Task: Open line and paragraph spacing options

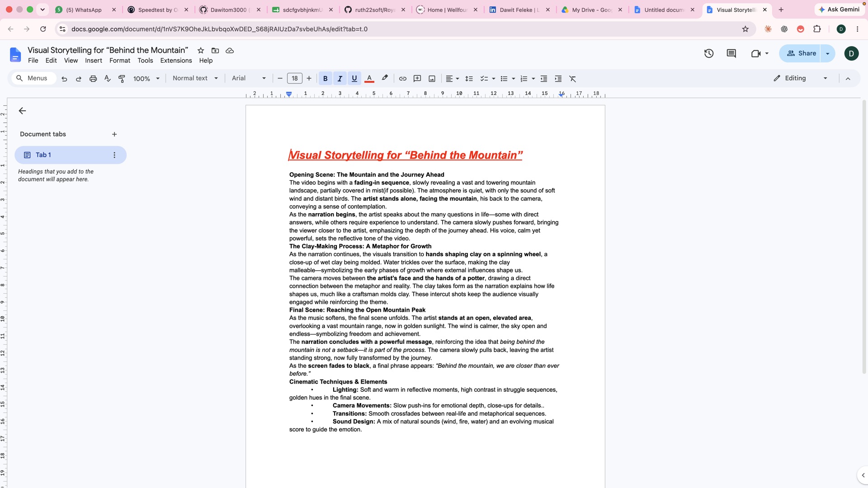Action: tap(469, 79)
